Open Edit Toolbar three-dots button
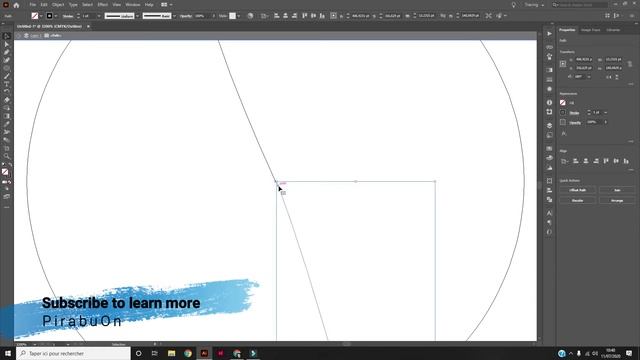Viewport: 640px width, 360px height. click(7, 207)
